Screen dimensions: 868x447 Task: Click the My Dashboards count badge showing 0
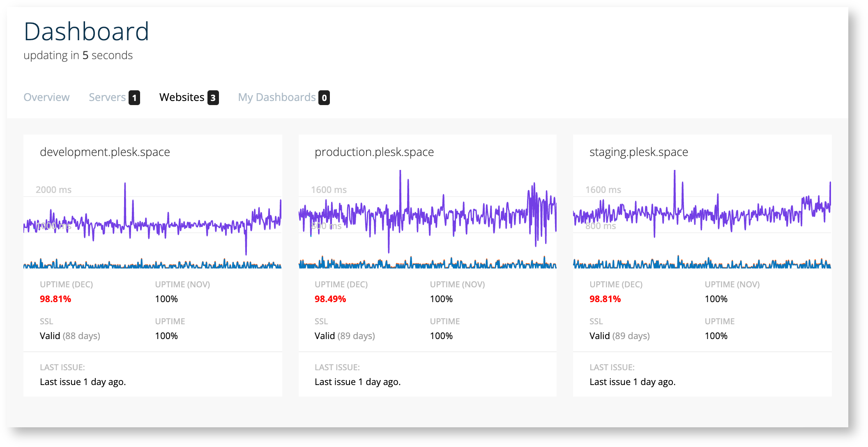tap(324, 98)
